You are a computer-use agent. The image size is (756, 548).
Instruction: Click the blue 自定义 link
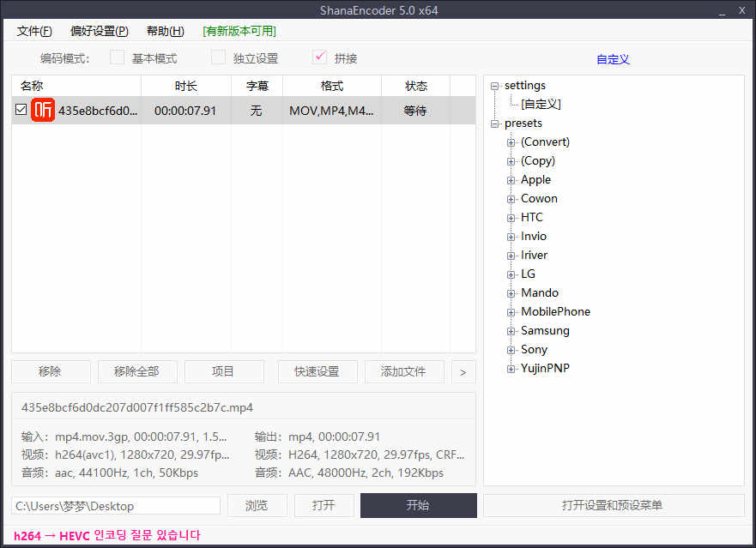tap(613, 59)
